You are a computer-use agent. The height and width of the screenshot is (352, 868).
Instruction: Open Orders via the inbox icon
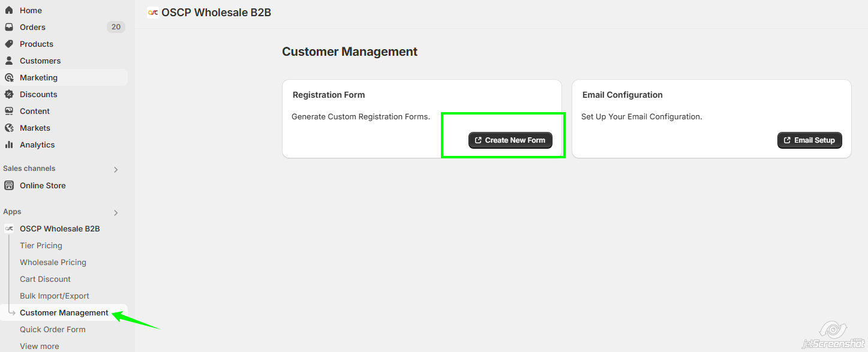point(9,27)
